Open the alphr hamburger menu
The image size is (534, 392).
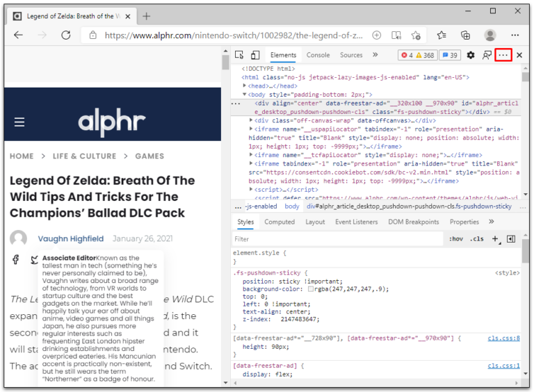(19, 122)
